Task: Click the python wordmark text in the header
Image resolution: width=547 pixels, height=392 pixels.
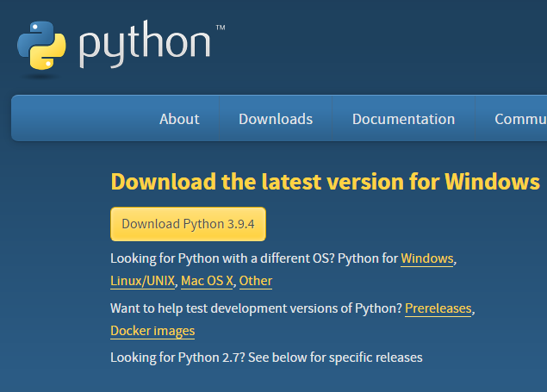Action: pos(145,44)
